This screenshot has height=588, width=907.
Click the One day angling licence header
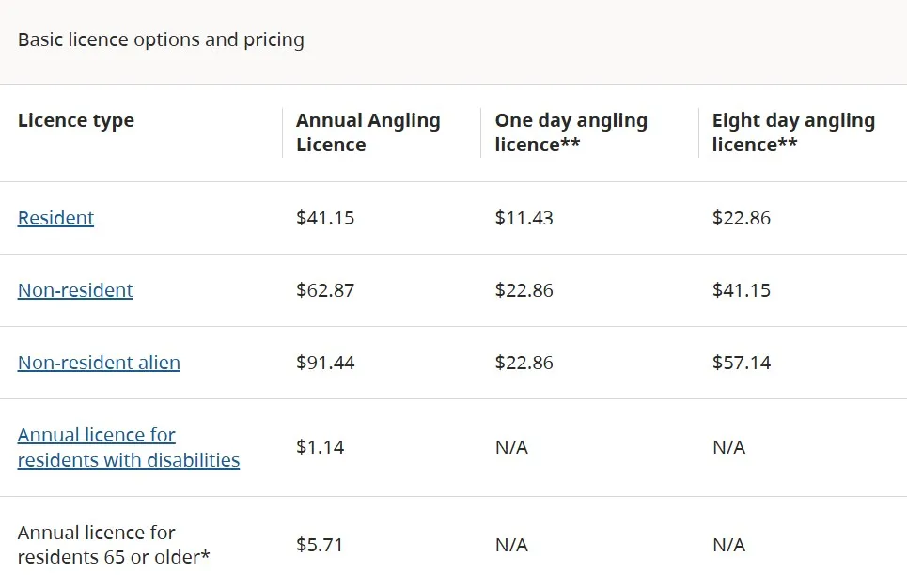click(x=571, y=132)
